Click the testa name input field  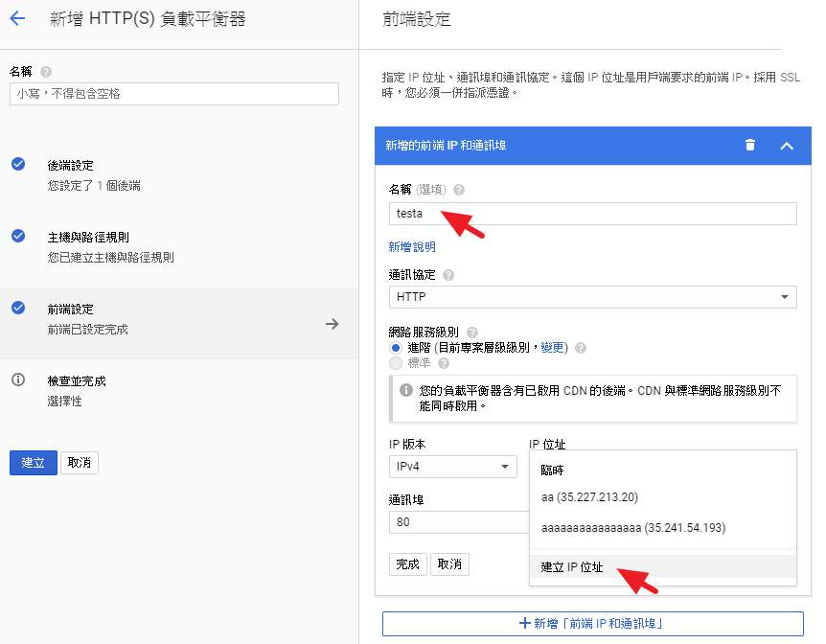592,214
